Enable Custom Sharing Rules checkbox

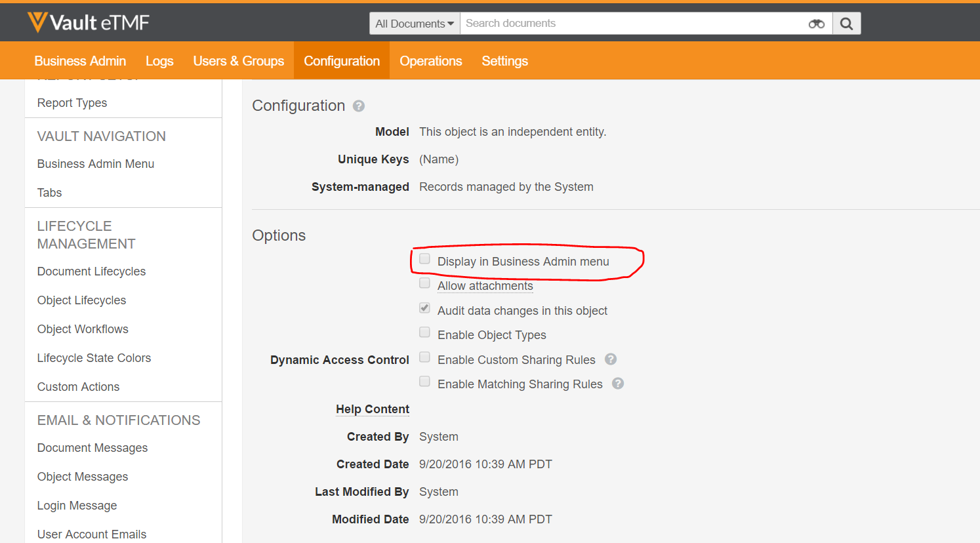425,357
